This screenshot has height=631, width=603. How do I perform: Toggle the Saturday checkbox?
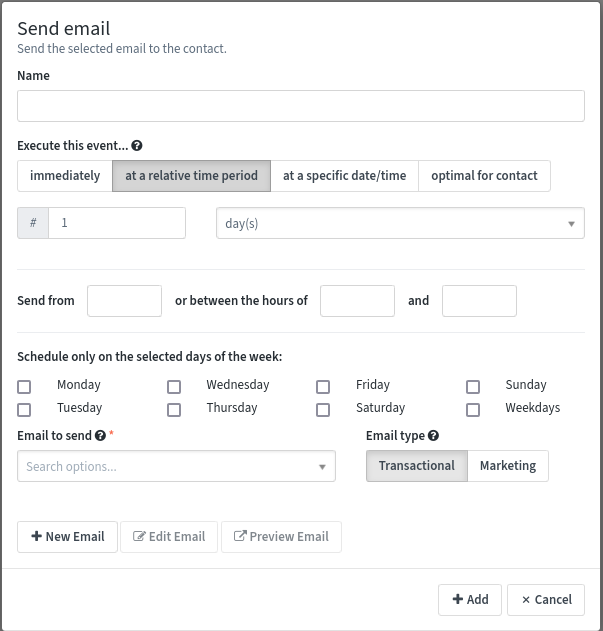tap(323, 409)
